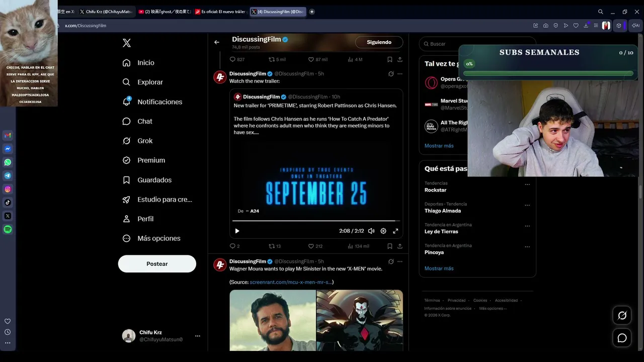Viewport: 644px width, 362px height.
Task: Bookmark the PRIMETIME trailer post
Action: point(390,246)
